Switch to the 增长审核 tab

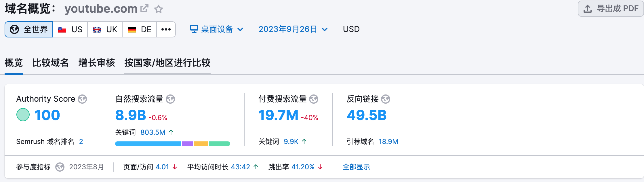click(97, 63)
